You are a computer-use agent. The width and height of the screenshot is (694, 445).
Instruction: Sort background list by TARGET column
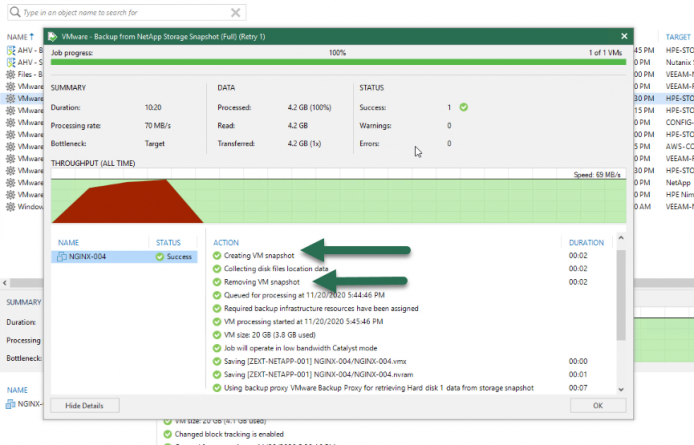(678, 37)
